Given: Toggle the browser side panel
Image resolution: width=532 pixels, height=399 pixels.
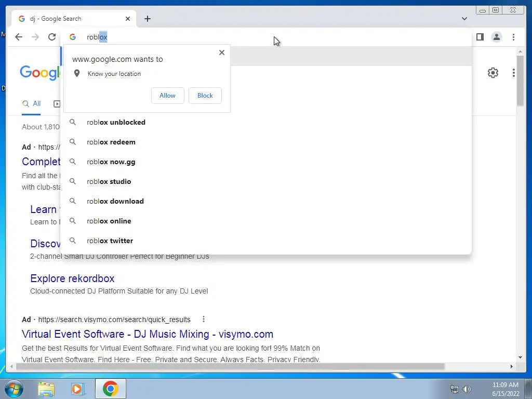Looking at the screenshot, I should (x=480, y=37).
